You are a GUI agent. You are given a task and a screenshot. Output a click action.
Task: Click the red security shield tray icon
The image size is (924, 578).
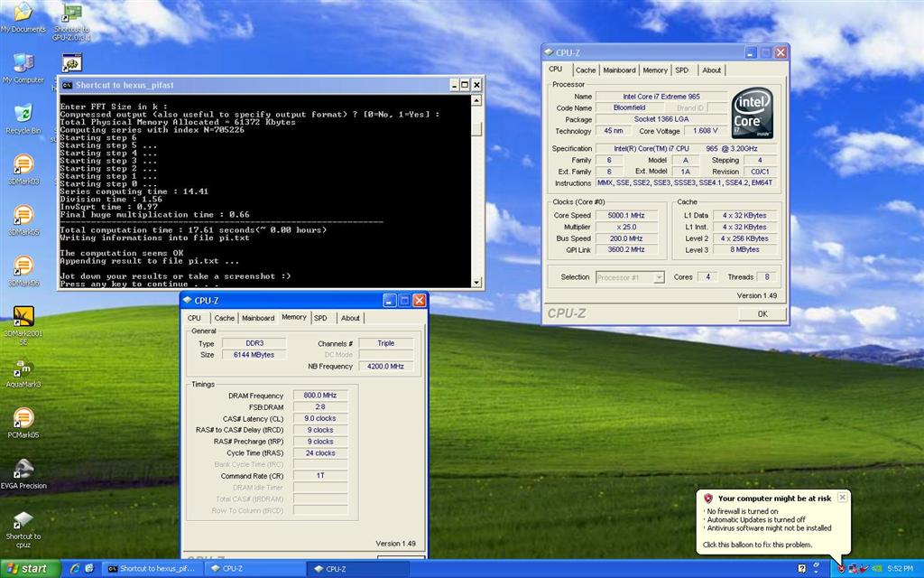842,569
